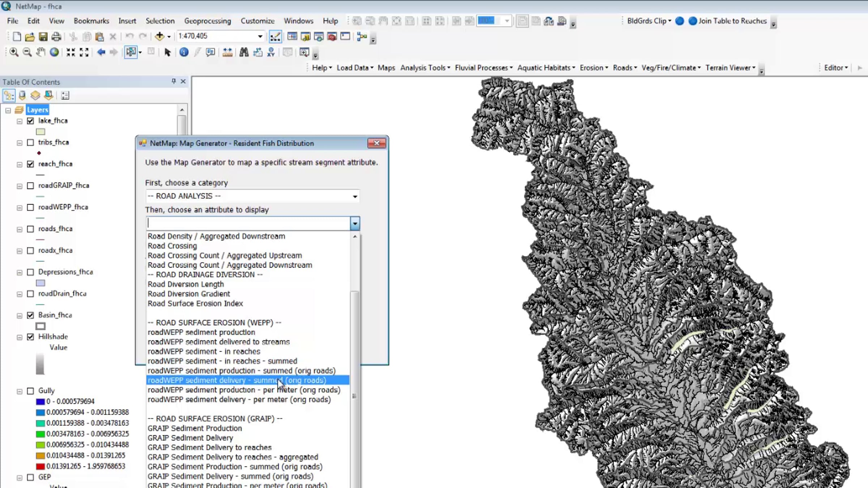Open the Selection menu
Viewport: 868px width, 488px height.
click(160, 21)
